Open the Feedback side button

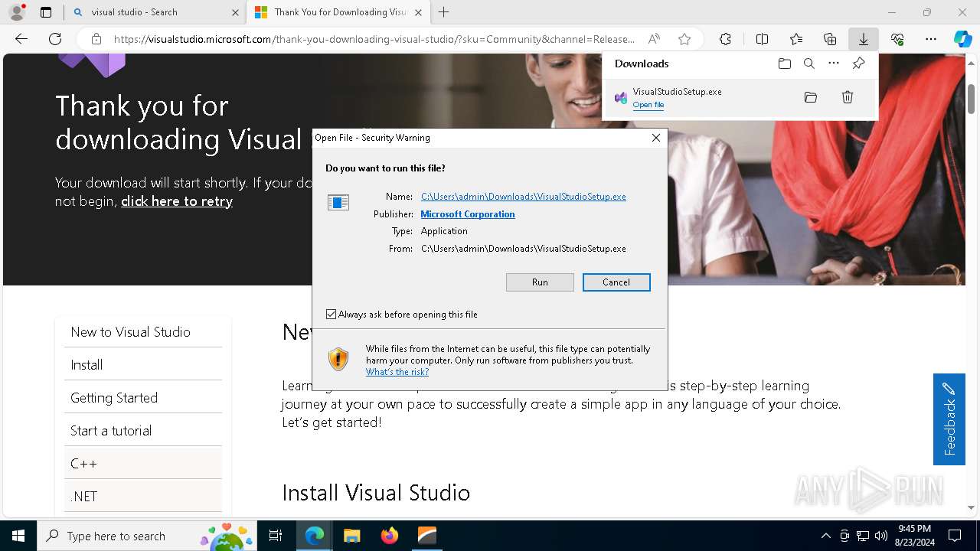[949, 419]
